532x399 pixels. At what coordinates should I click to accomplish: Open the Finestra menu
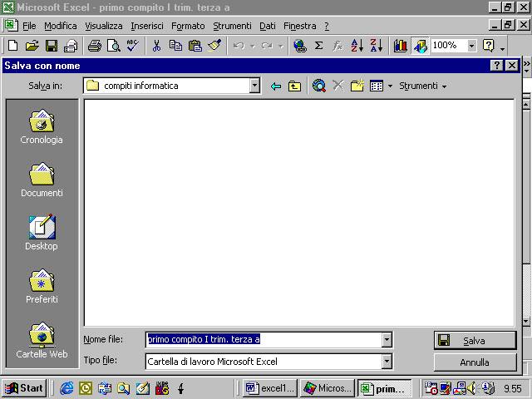click(x=299, y=26)
